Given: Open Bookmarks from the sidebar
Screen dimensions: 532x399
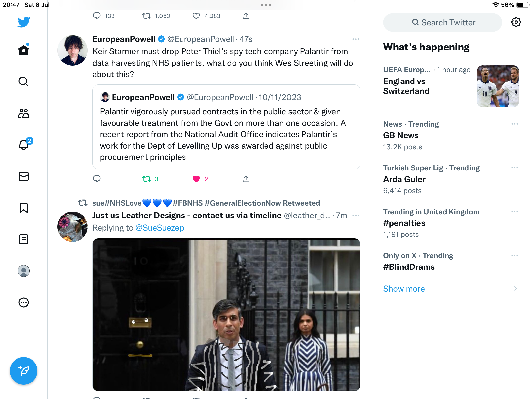Looking at the screenshot, I should (24, 208).
